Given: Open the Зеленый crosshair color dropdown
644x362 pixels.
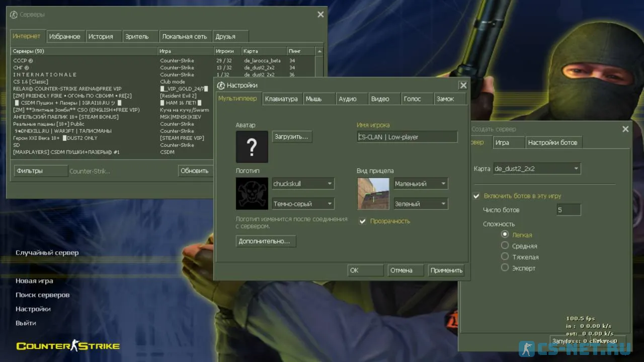Looking at the screenshot, I should pos(421,204).
